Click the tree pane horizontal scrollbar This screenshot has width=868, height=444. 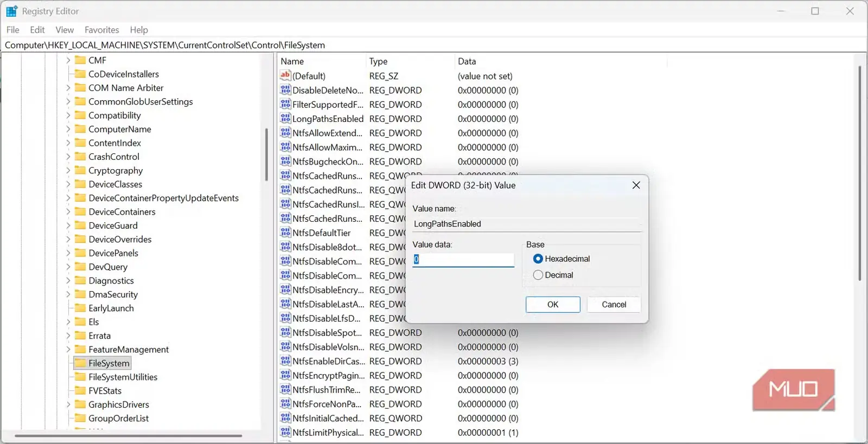click(x=128, y=435)
